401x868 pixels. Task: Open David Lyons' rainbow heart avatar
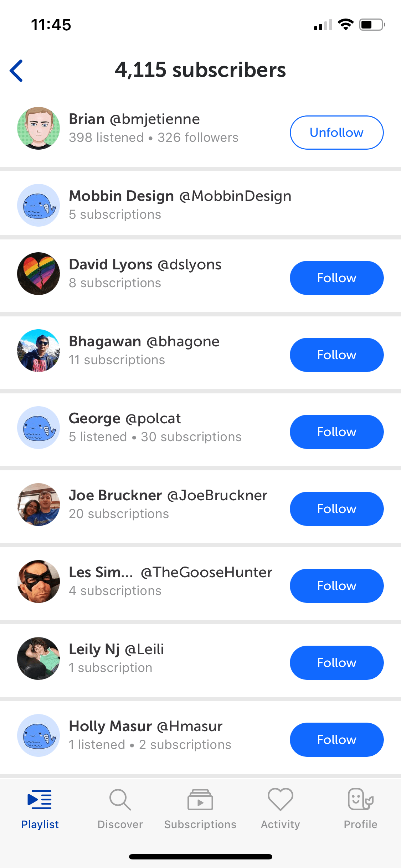(x=38, y=274)
